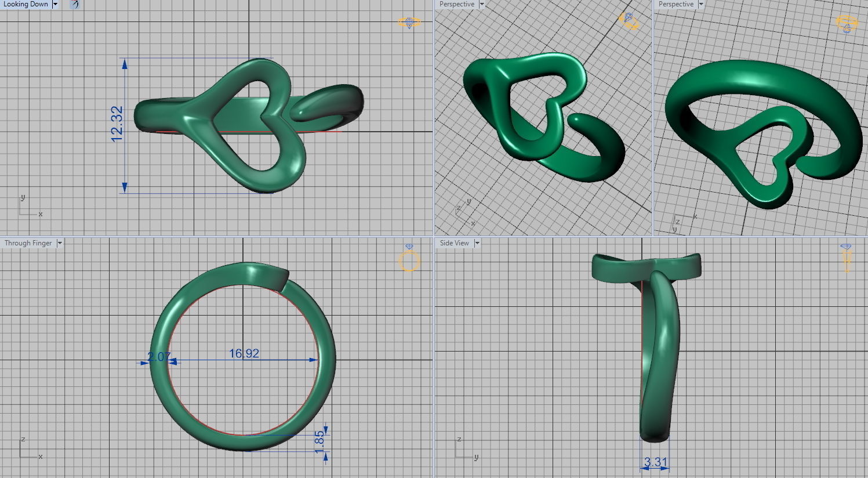Image resolution: width=868 pixels, height=478 pixels.
Task: Click the XY axis indicator in Looking Down
Action: point(30,207)
